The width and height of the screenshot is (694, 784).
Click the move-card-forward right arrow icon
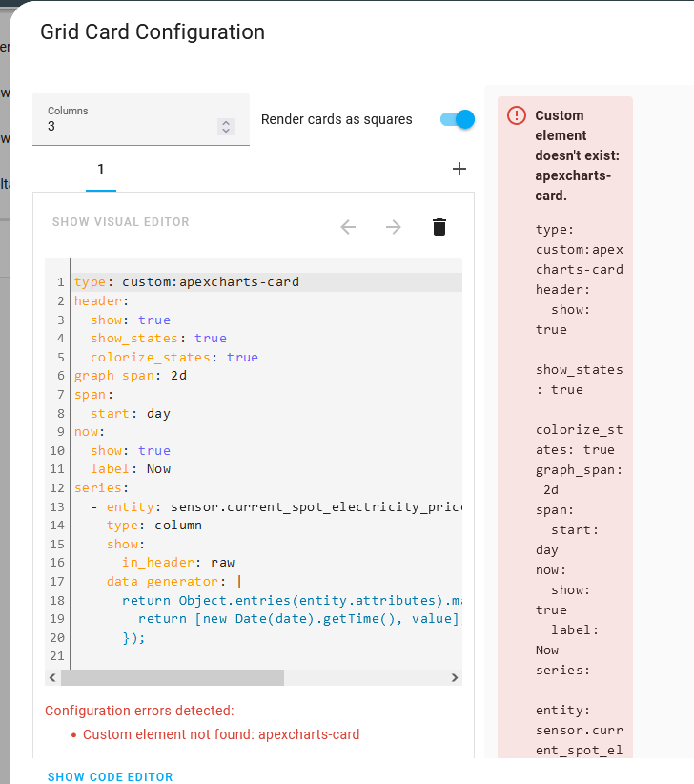[394, 227]
